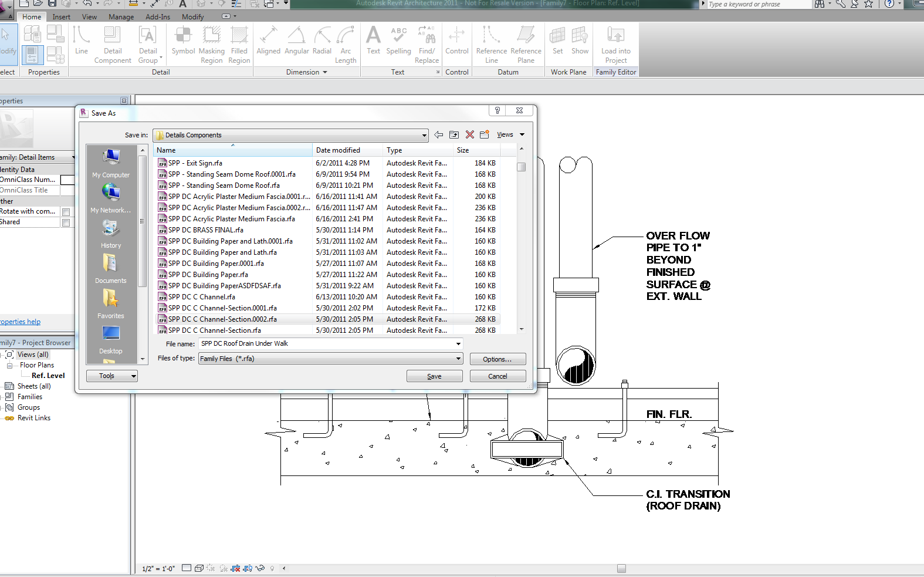Go back to previous folder in Save As
The image size is (924, 577).
click(x=438, y=135)
